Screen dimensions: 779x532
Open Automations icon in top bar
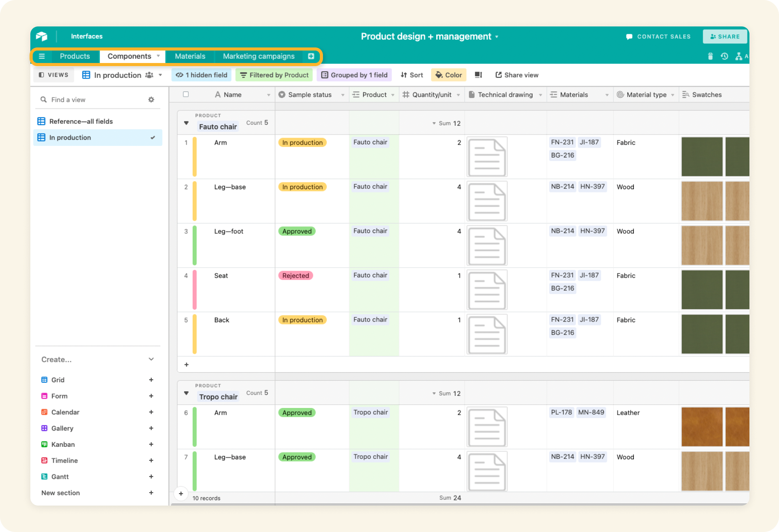(x=739, y=56)
